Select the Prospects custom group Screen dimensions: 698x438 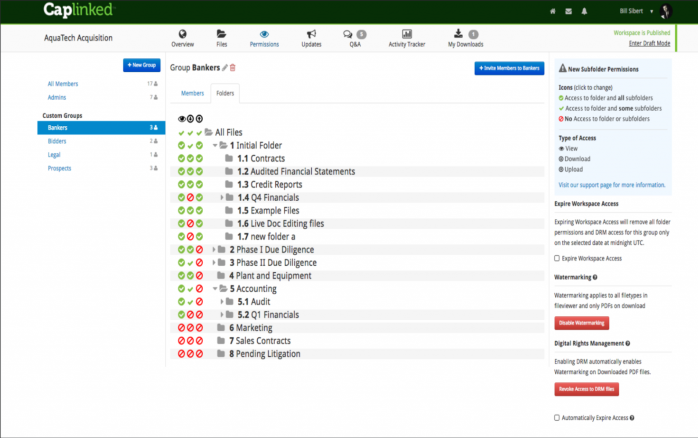pyautogui.click(x=59, y=168)
